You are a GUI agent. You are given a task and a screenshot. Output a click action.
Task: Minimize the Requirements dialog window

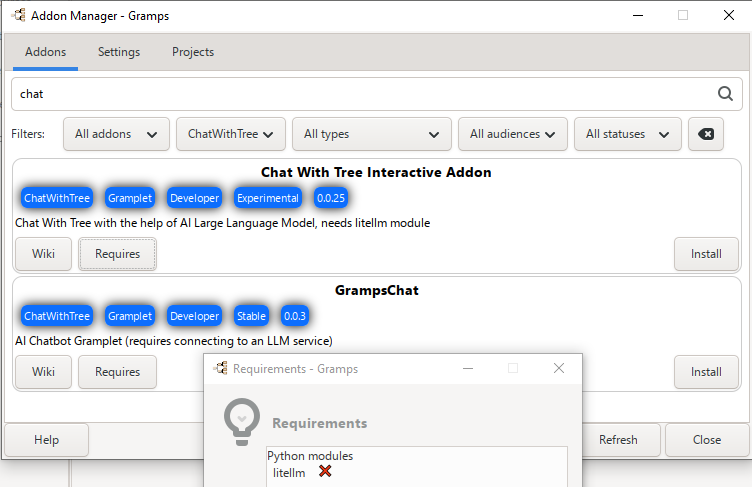click(468, 368)
